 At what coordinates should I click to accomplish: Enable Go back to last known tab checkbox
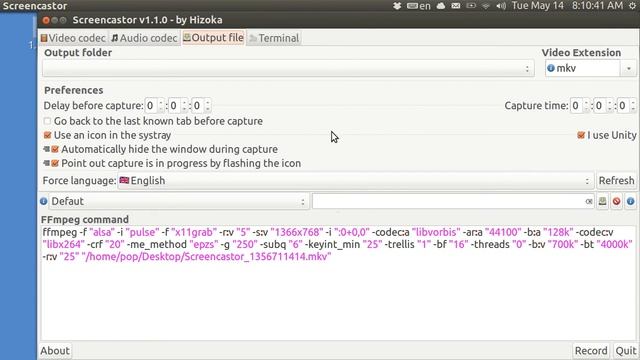pos(47,121)
